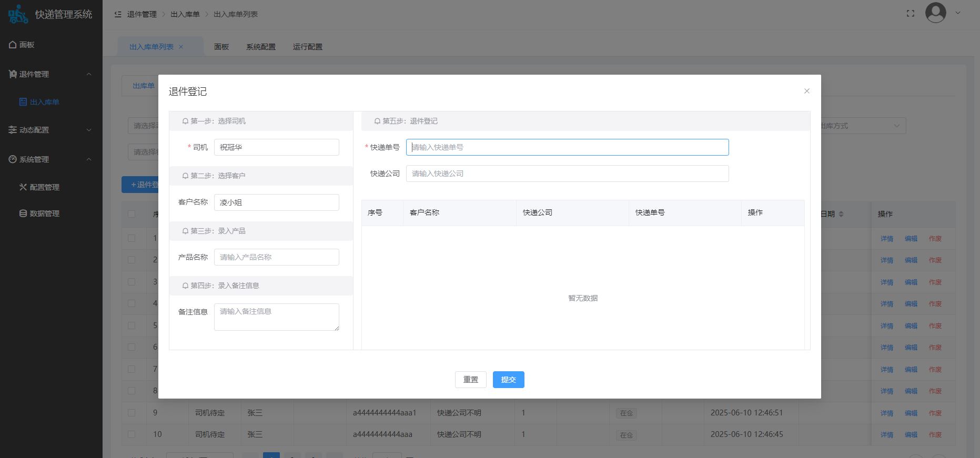
Task: Switch to the 运行配置 tab
Action: click(307, 47)
